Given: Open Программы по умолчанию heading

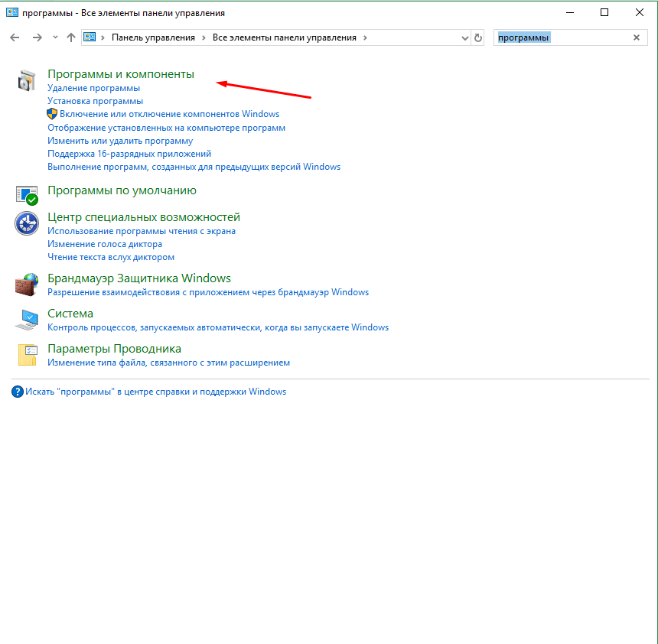Looking at the screenshot, I should 122,190.
